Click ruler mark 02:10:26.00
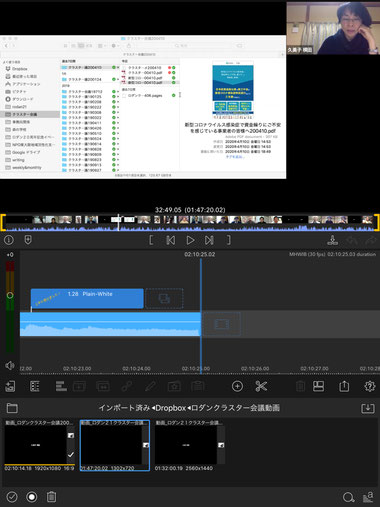This screenshot has height=507, width=380. point(255,369)
